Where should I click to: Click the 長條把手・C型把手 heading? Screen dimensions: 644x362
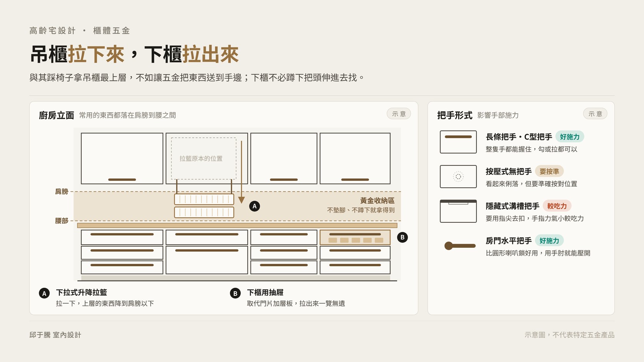(x=519, y=137)
